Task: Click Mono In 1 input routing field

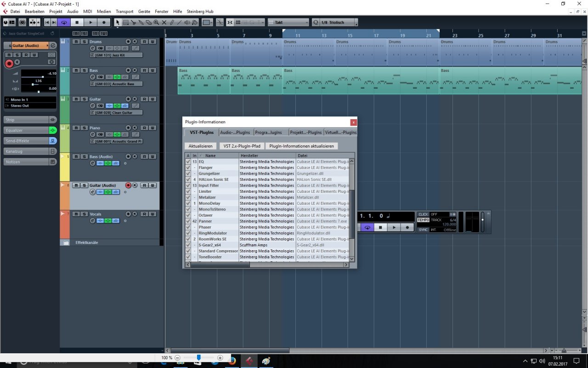Action: click(30, 99)
